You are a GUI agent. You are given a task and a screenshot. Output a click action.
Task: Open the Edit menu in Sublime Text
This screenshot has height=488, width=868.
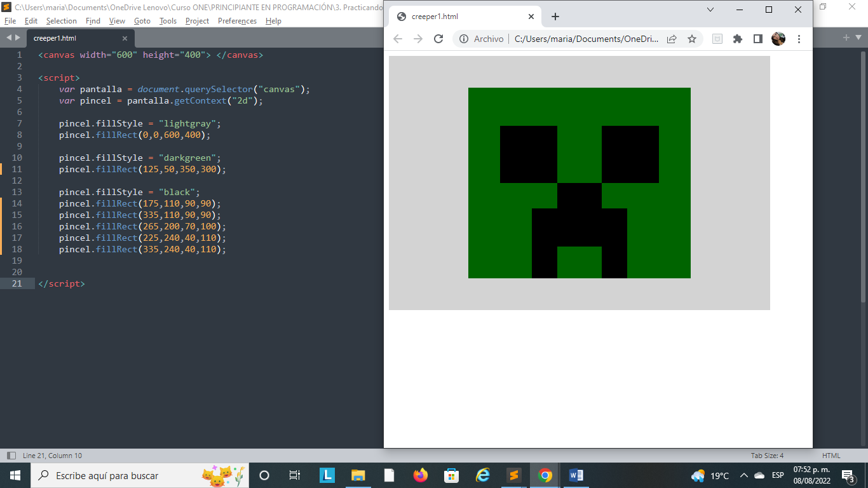(x=31, y=21)
